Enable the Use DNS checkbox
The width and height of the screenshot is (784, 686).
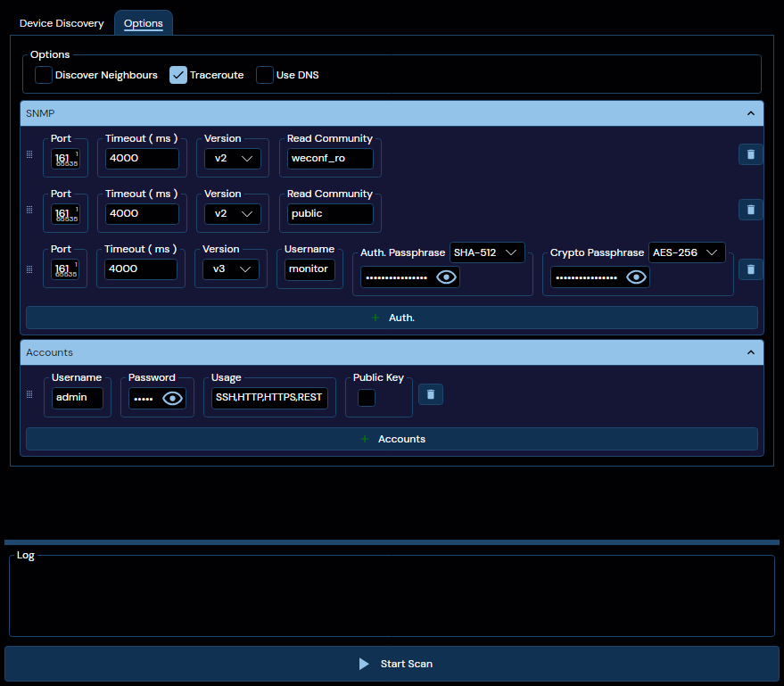(x=265, y=75)
